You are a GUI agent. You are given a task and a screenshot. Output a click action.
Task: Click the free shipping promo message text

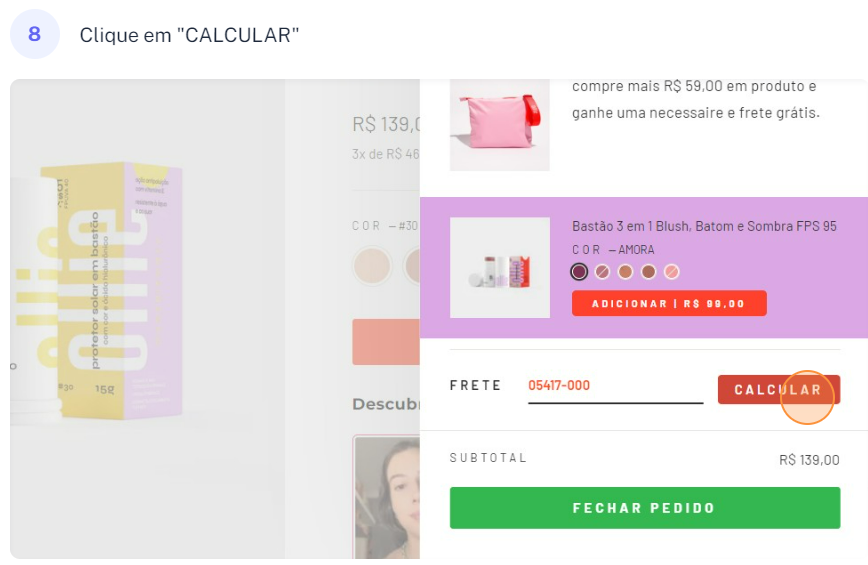pos(695,100)
